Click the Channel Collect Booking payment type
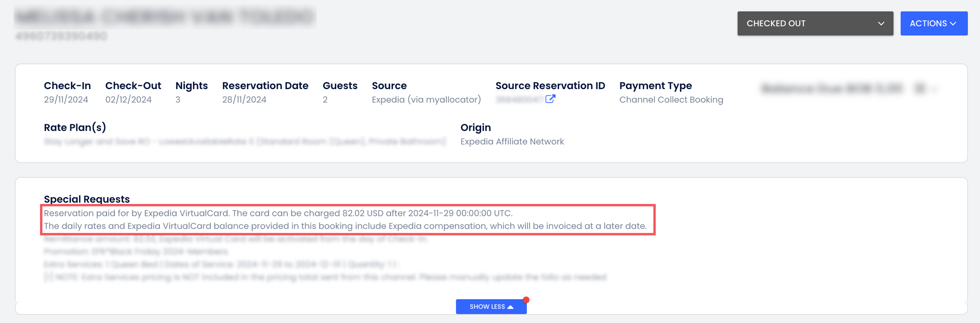Image resolution: width=980 pixels, height=323 pixels. 671,100
